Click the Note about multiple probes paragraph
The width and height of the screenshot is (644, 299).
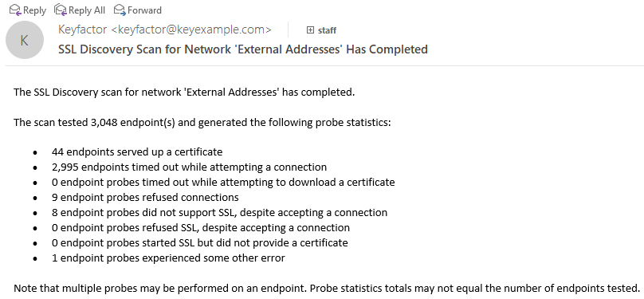coord(327,288)
